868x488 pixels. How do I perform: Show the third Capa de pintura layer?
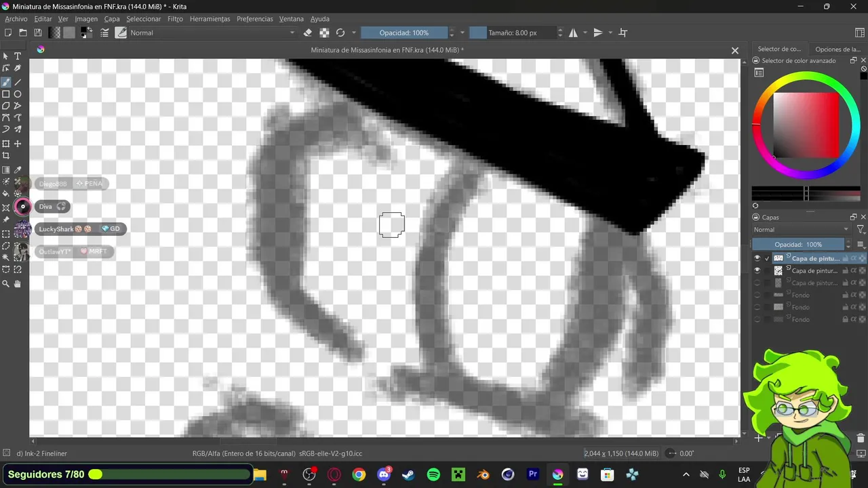tap(757, 283)
